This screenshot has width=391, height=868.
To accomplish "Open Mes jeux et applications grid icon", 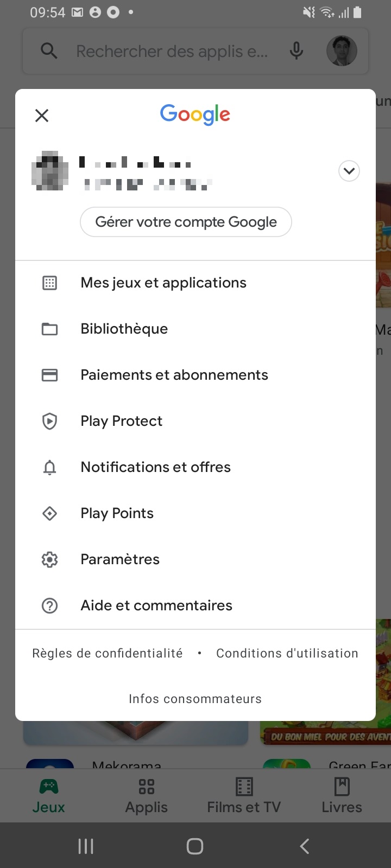I will (50, 283).
